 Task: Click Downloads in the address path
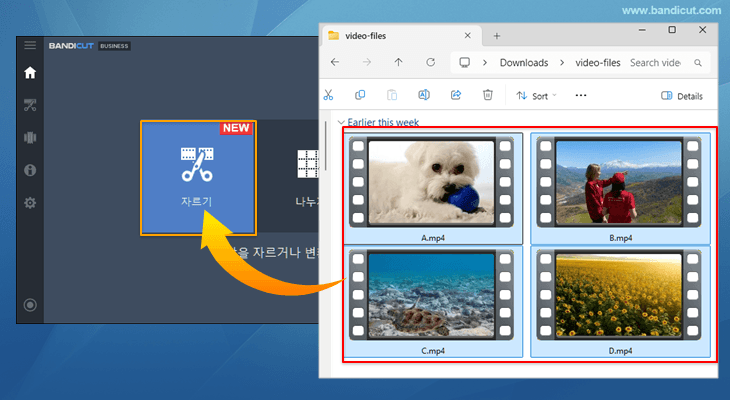(524, 62)
